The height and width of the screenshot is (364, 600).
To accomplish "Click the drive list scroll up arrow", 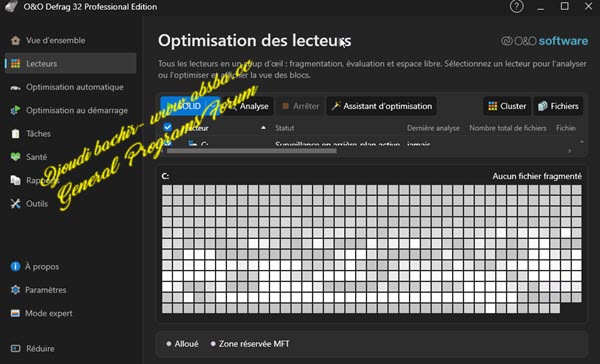I will pyautogui.click(x=582, y=142).
